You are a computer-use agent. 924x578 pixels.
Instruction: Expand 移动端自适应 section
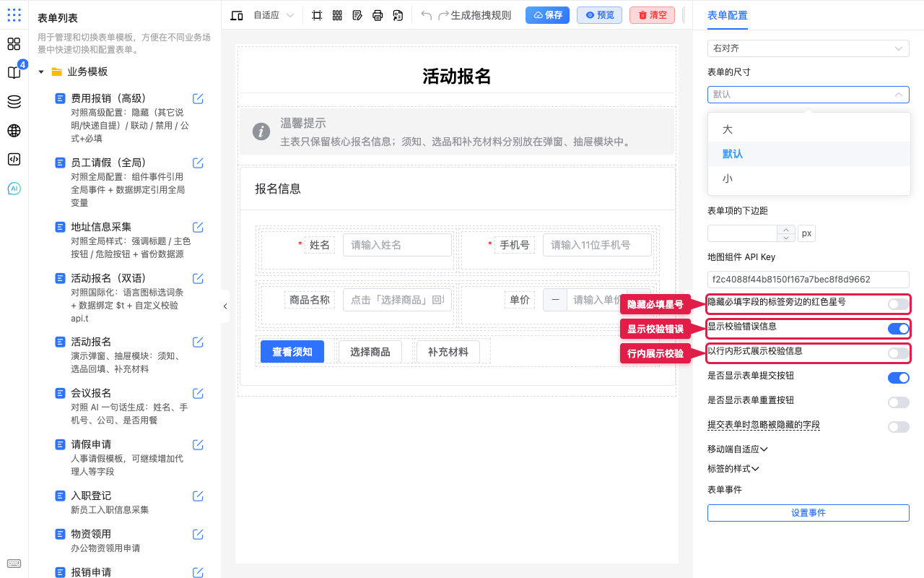tap(738, 449)
